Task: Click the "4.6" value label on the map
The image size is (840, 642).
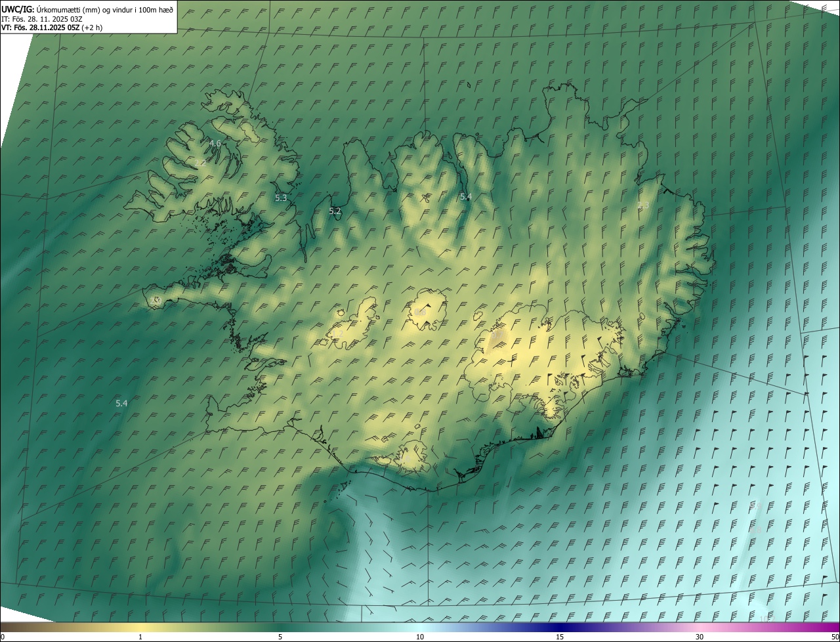Action: 215,143
